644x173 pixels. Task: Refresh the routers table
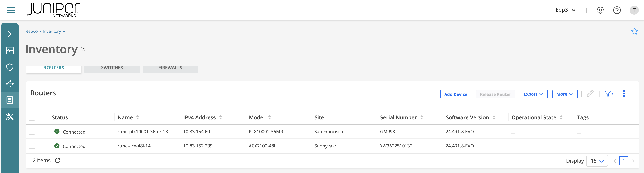[57, 160]
